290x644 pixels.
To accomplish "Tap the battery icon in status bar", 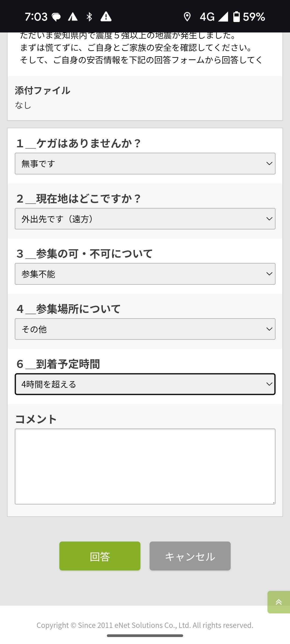I will click(x=236, y=17).
